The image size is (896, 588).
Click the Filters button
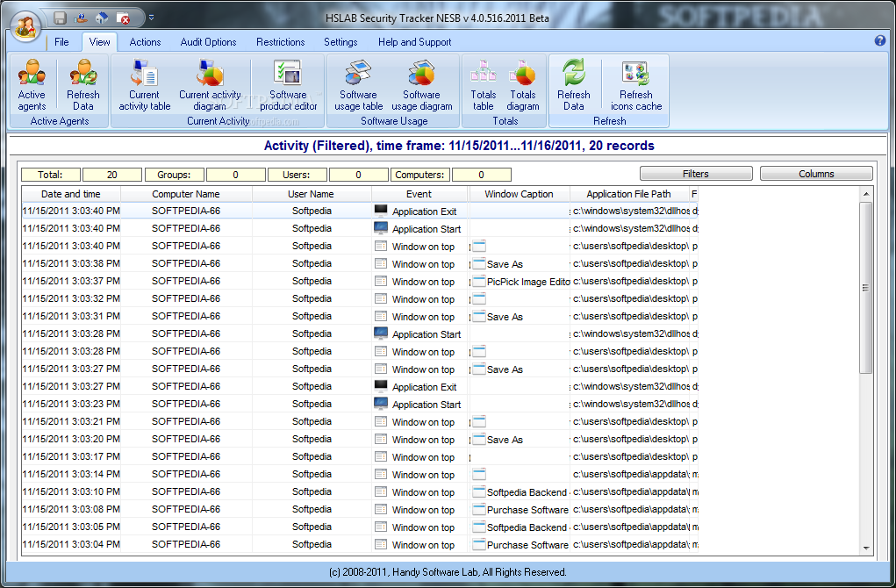[x=696, y=174]
